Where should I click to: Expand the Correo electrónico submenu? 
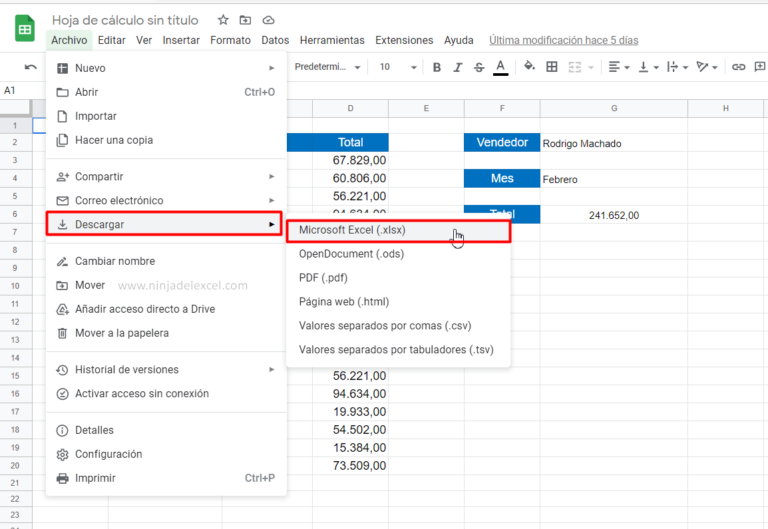[x=166, y=200]
